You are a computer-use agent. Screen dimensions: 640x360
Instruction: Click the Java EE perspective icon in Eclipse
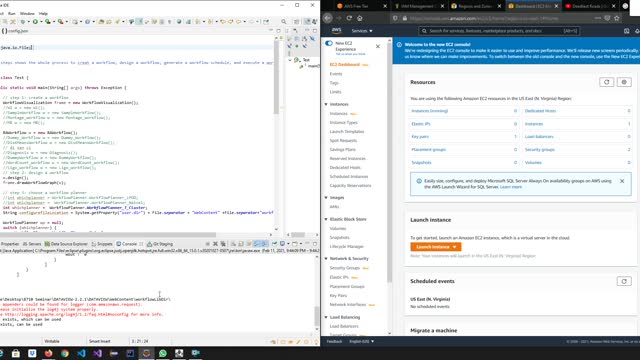(307, 22)
